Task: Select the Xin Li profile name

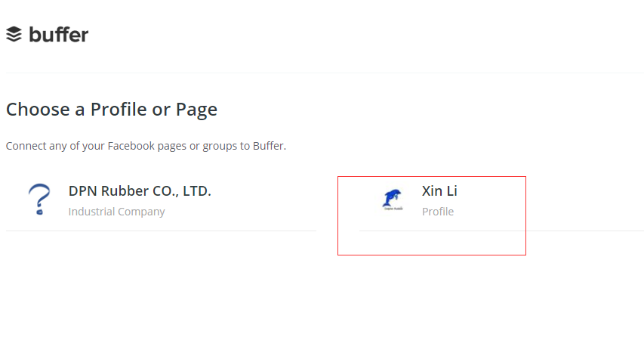Action: (x=439, y=191)
